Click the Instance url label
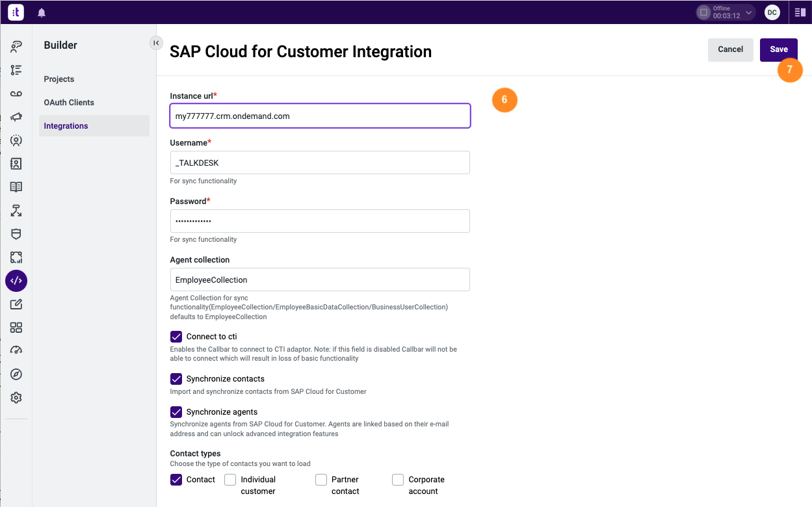The height and width of the screenshot is (507, 812). [x=193, y=96]
